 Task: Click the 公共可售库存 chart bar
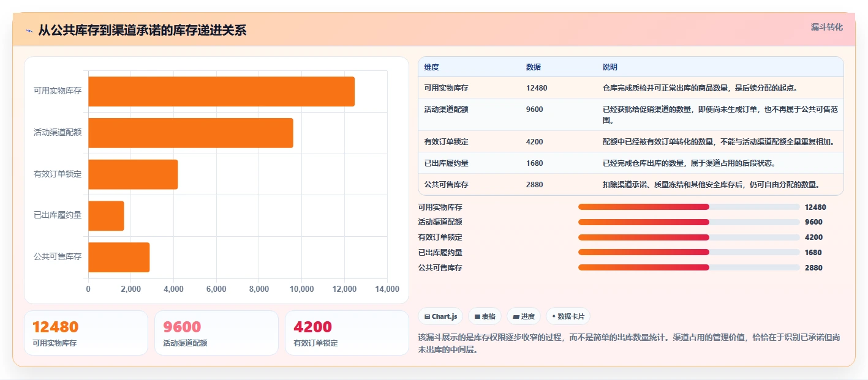119,257
